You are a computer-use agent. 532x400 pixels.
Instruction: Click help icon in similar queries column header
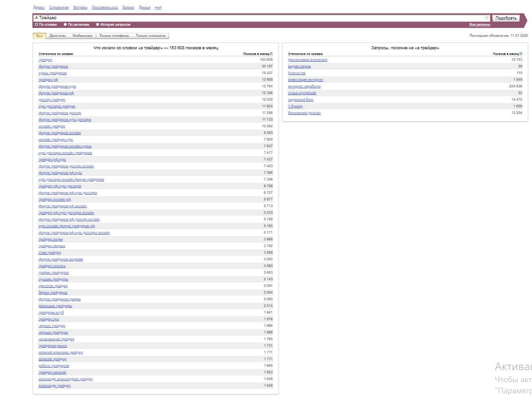click(521, 54)
